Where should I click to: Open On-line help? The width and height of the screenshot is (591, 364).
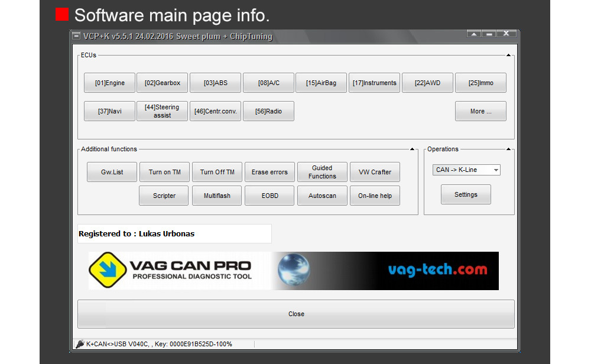pyautogui.click(x=375, y=196)
